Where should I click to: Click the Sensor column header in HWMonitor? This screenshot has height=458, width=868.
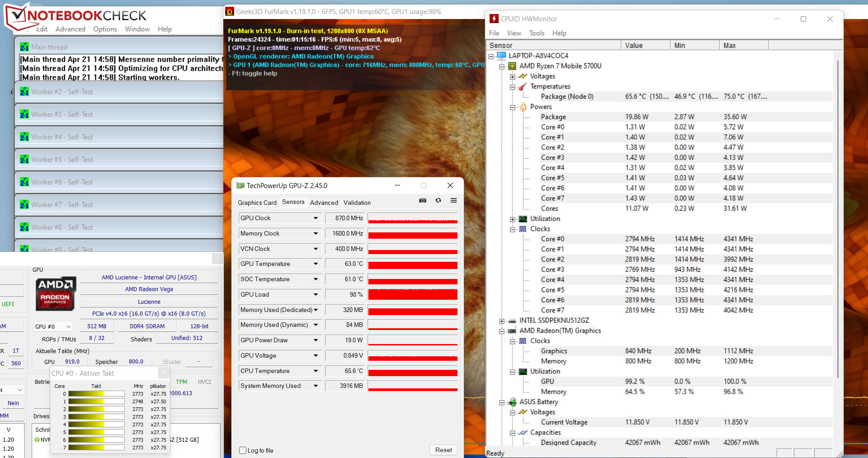(x=553, y=45)
